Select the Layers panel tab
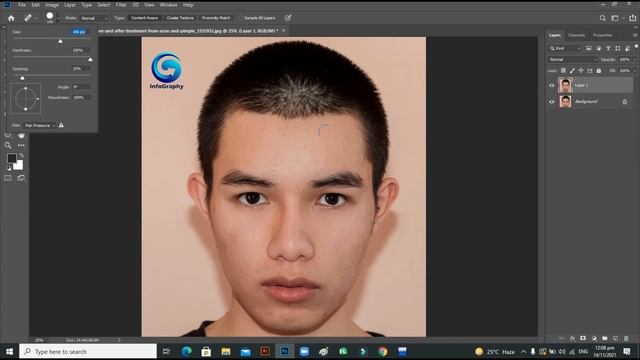640x360 pixels. [x=554, y=35]
